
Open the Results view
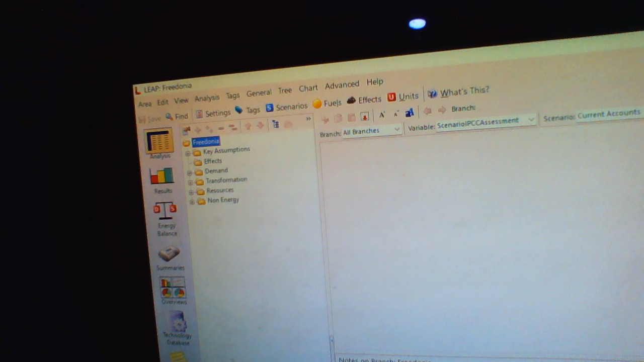point(162,179)
